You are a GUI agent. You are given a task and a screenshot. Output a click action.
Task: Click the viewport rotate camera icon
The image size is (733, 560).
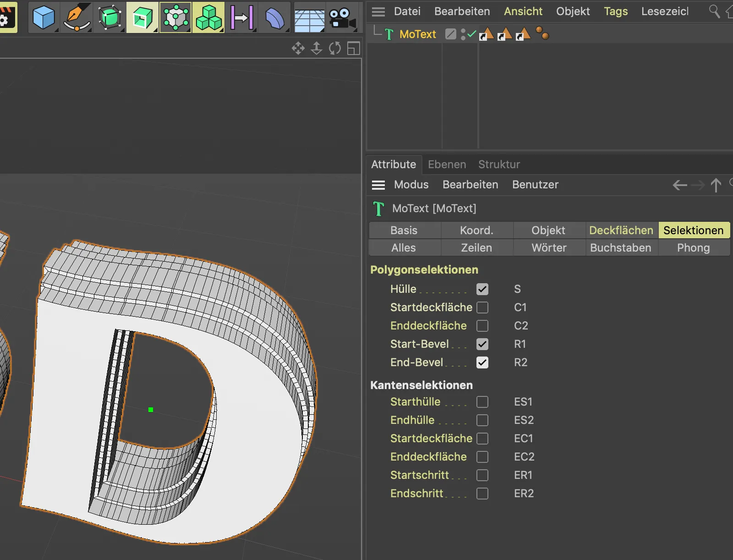[335, 48]
